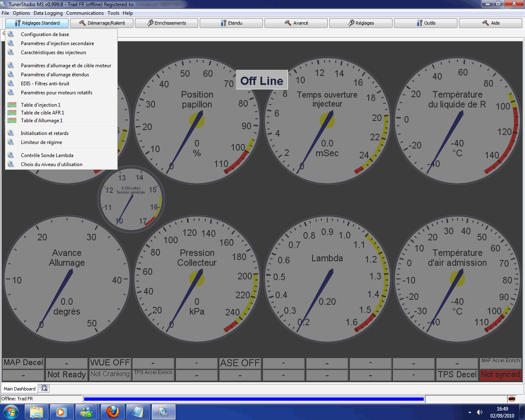This screenshot has height=420, width=525.
Task: Open the Communications menu
Action: pos(85,13)
